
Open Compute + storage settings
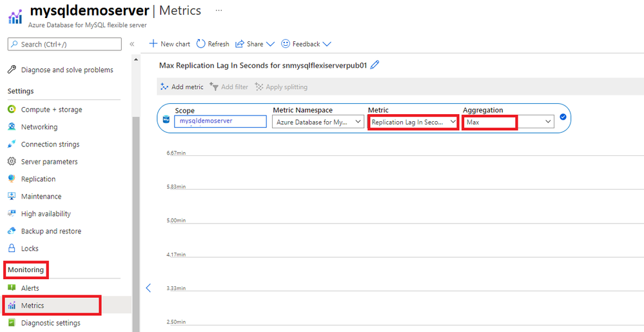[52, 110]
